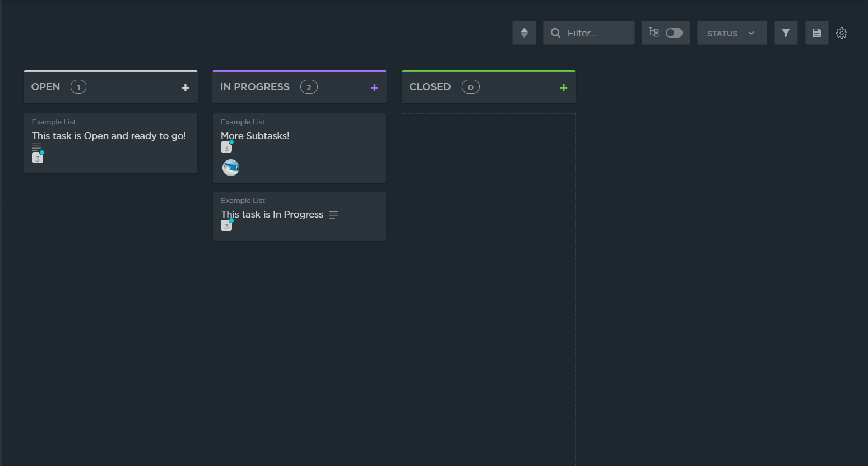The width and height of the screenshot is (868, 466).
Task: Open board settings gear
Action: tap(842, 33)
